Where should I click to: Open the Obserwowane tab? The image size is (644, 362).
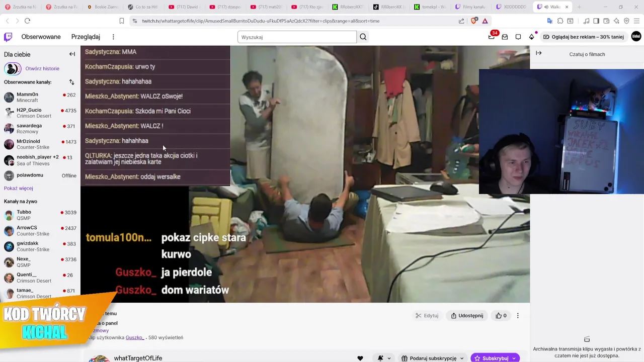click(41, 37)
